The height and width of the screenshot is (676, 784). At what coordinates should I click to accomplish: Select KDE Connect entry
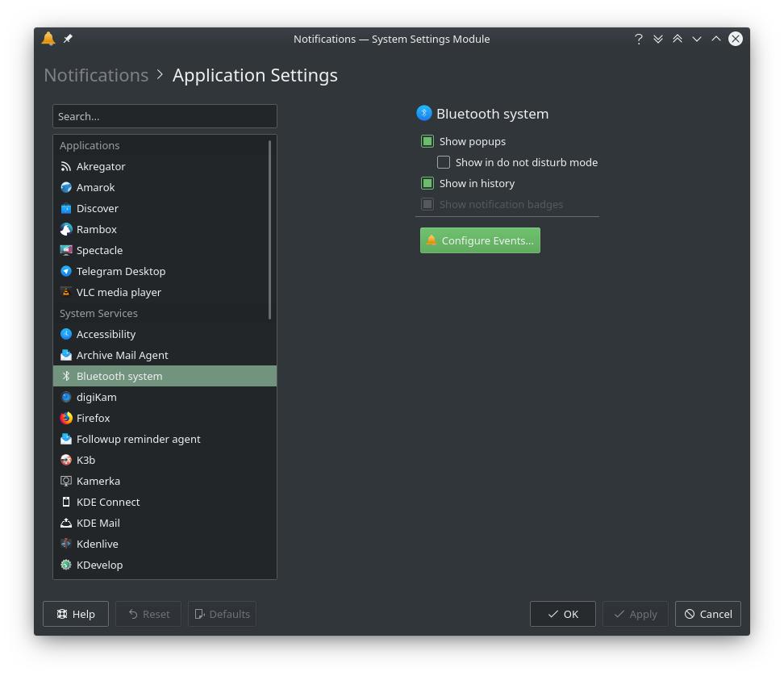point(165,503)
